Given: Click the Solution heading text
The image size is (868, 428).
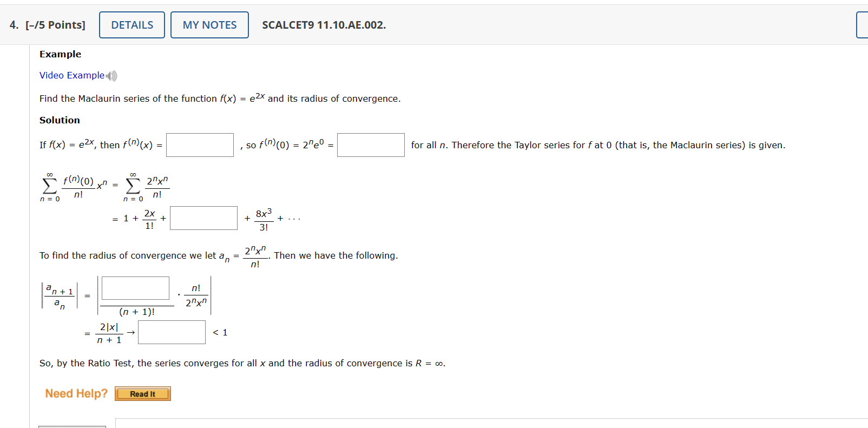Looking at the screenshot, I should point(59,120).
